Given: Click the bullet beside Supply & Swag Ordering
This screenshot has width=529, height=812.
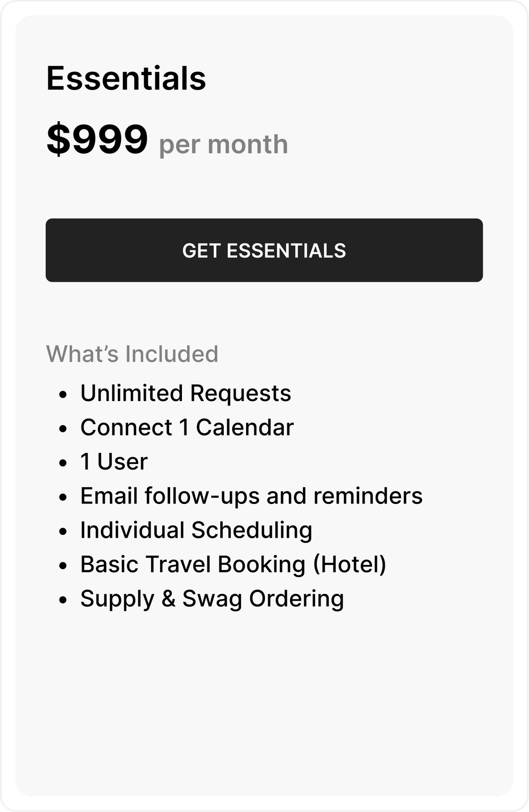Looking at the screenshot, I should (x=63, y=600).
